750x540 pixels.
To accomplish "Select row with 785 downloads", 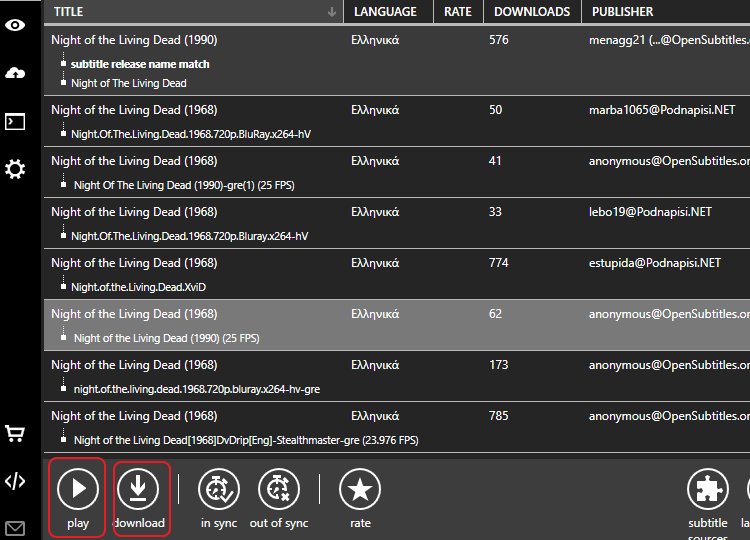I will (x=397, y=427).
